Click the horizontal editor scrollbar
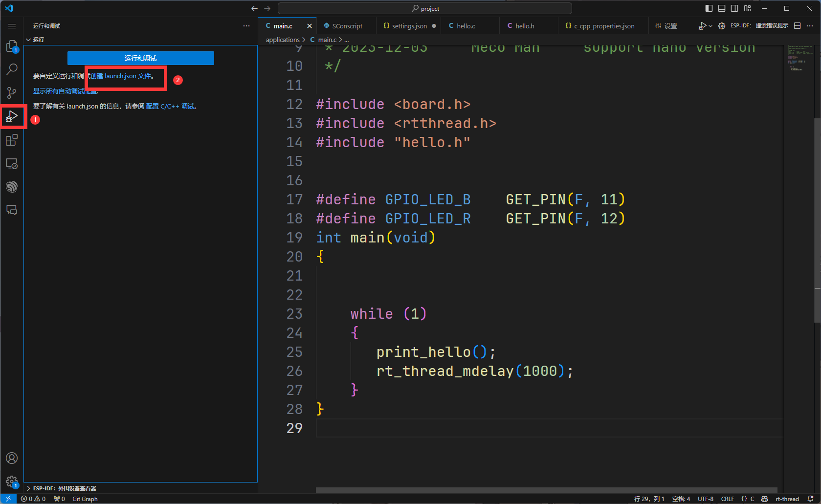Viewport: 821px width, 504px height. [547, 490]
